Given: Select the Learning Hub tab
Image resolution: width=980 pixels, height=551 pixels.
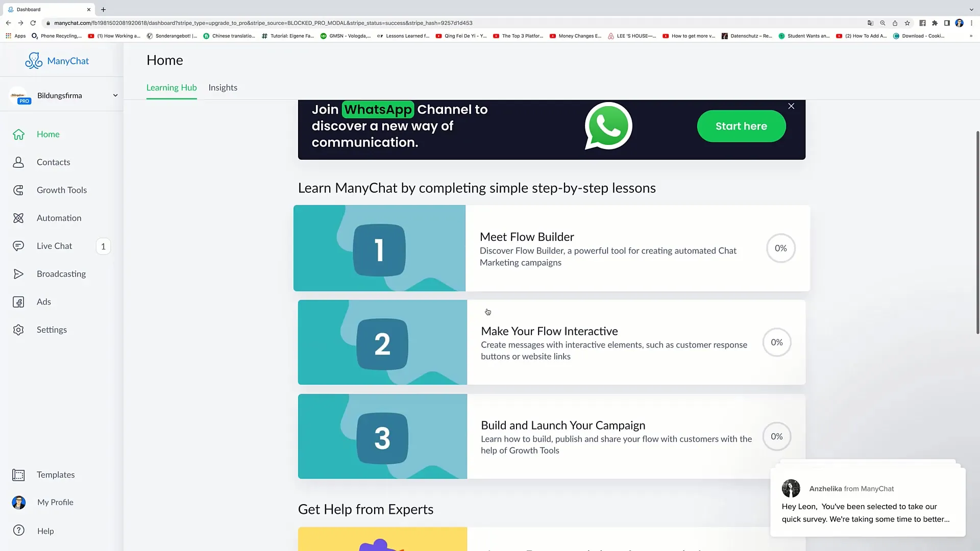Looking at the screenshot, I should 171,87.
